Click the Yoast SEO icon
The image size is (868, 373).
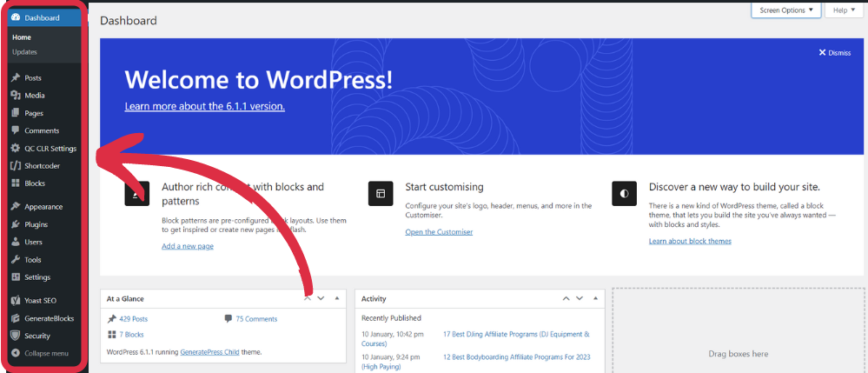click(x=16, y=301)
